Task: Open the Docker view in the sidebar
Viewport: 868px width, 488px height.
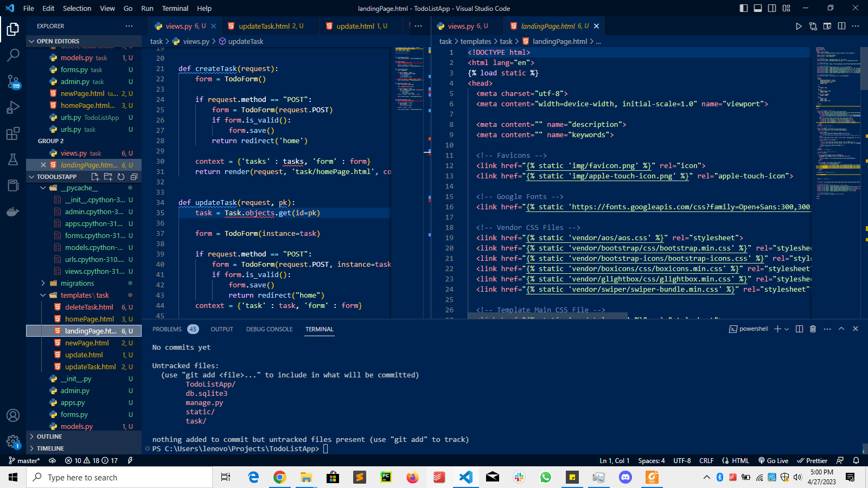Action: coord(13,211)
